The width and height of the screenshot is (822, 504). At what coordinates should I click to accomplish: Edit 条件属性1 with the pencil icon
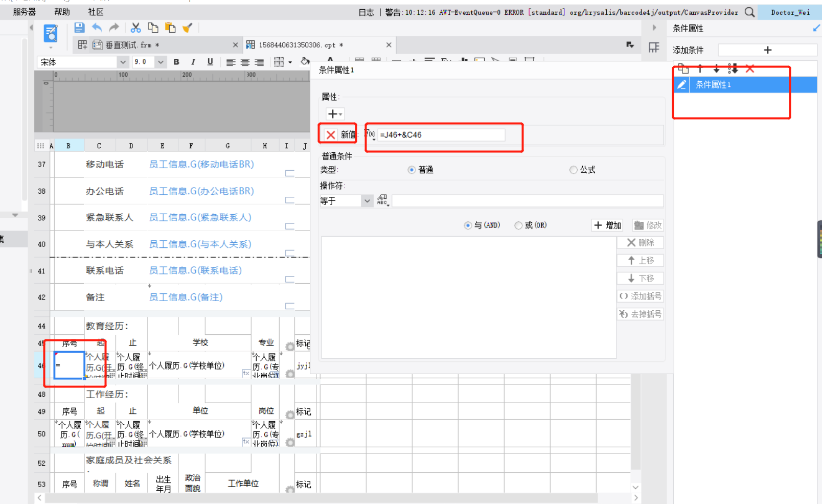point(682,85)
